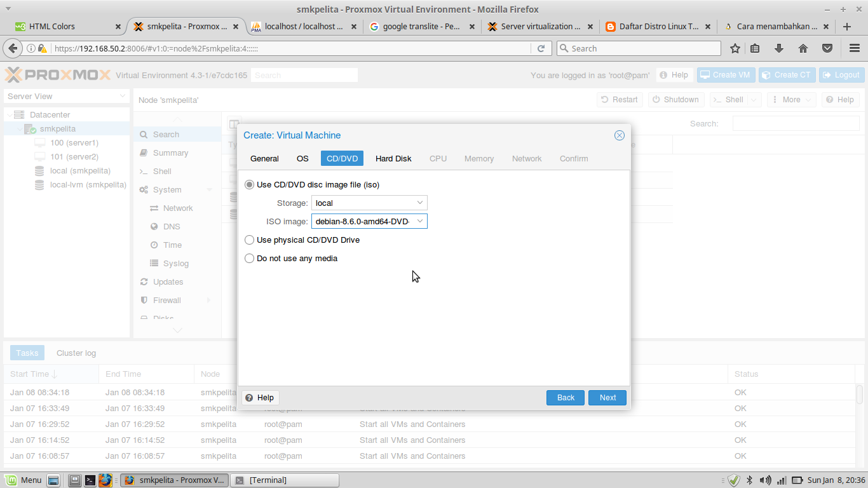The height and width of the screenshot is (488, 868).
Task: Select the Tasks tab
Action: [27, 353]
